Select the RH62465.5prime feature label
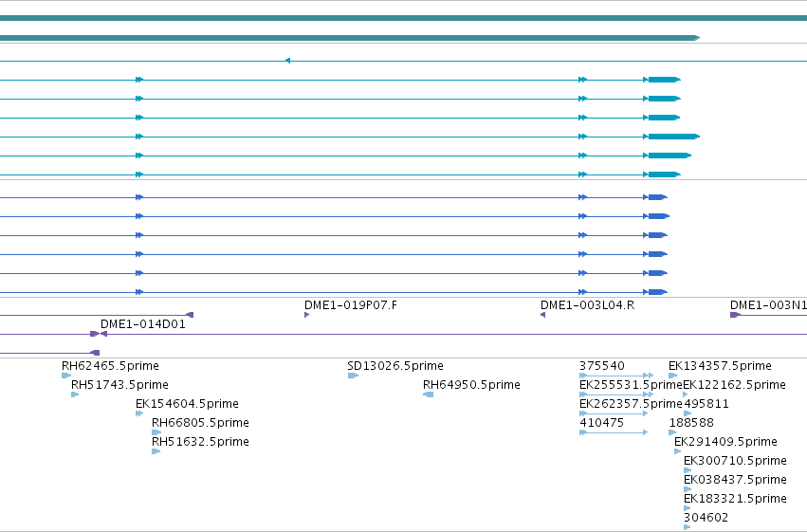 point(110,366)
